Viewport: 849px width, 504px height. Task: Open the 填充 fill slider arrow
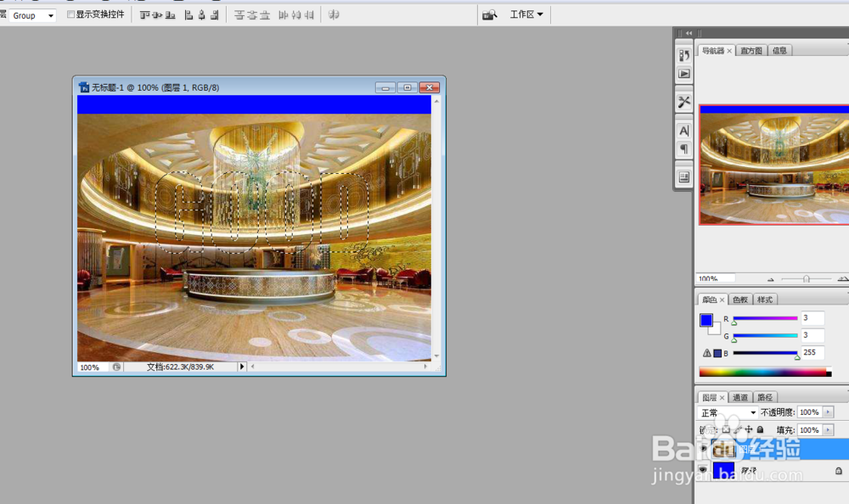pyautogui.click(x=828, y=430)
